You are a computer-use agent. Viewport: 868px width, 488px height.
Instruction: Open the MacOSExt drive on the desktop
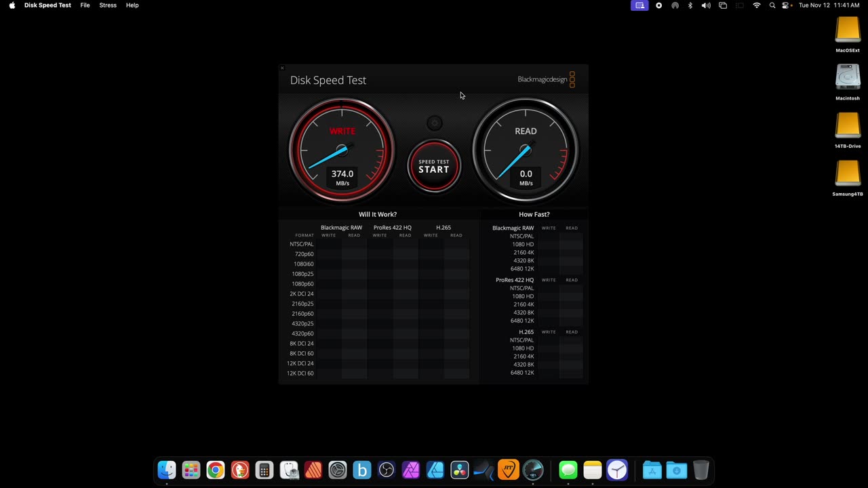(x=848, y=35)
